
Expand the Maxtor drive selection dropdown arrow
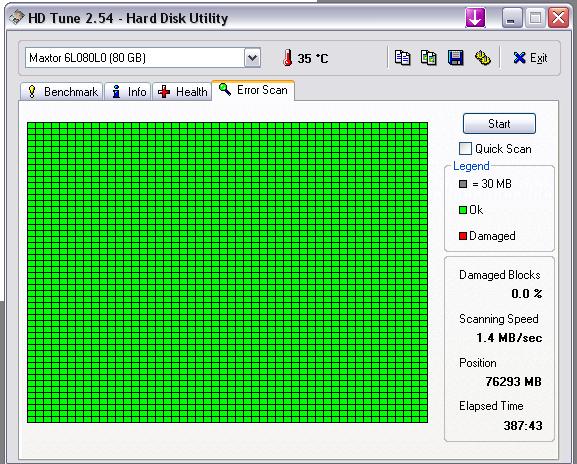pyautogui.click(x=252, y=58)
